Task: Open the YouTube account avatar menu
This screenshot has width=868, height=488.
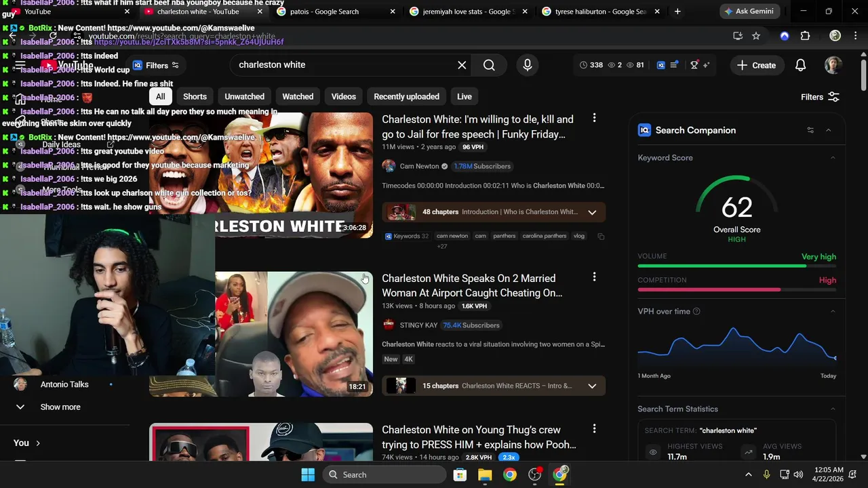Action: [x=833, y=65]
